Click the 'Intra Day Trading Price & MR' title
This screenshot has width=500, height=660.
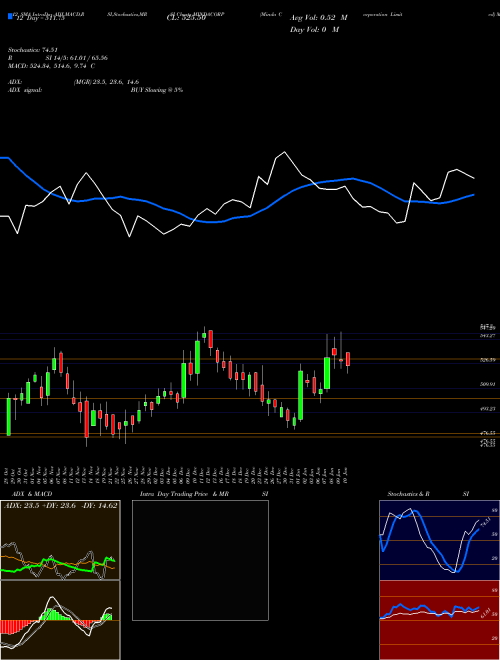(184, 494)
